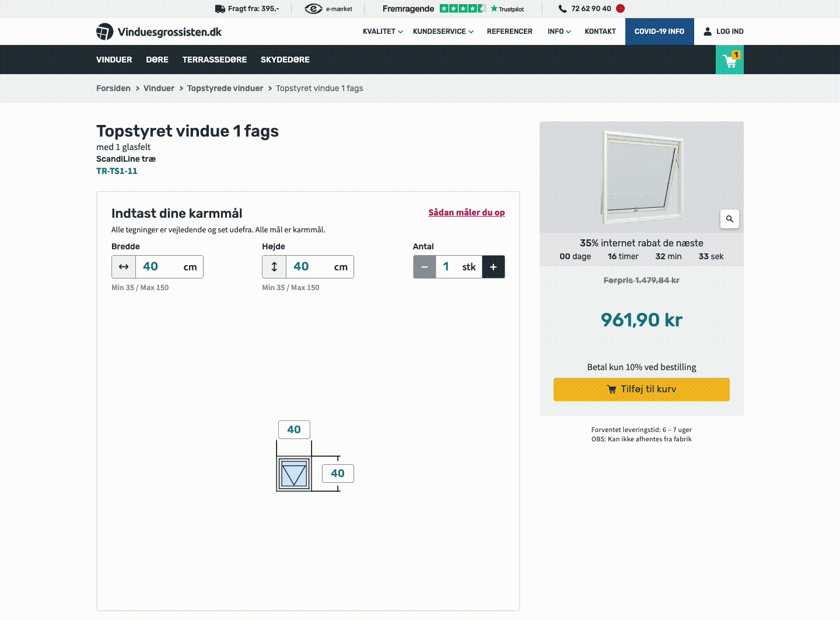Viewport: 840px width, 620px height.
Task: Open the VINDUER navigation menu
Action: tap(114, 59)
